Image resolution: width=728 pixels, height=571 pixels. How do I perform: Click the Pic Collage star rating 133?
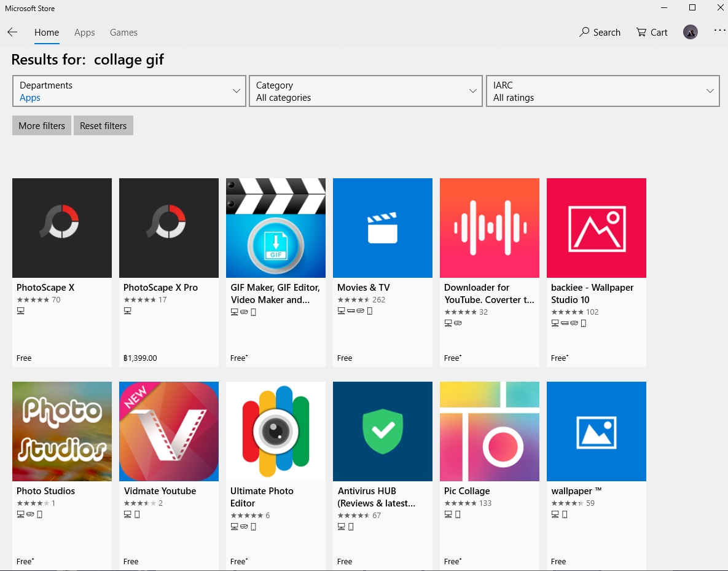coord(468,503)
